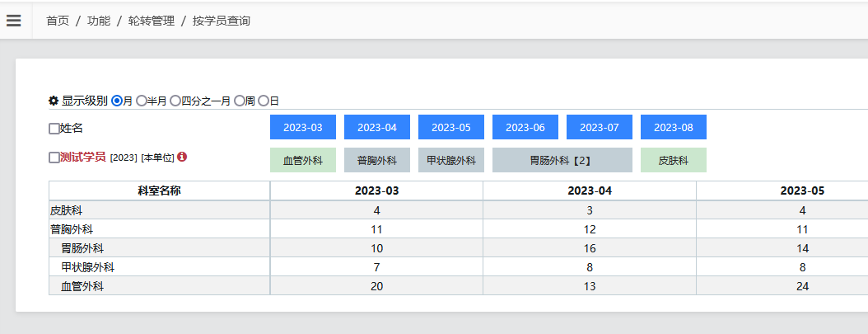Open 功能 in the breadcrumb
Image resolution: width=868 pixels, height=334 pixels.
[99, 21]
